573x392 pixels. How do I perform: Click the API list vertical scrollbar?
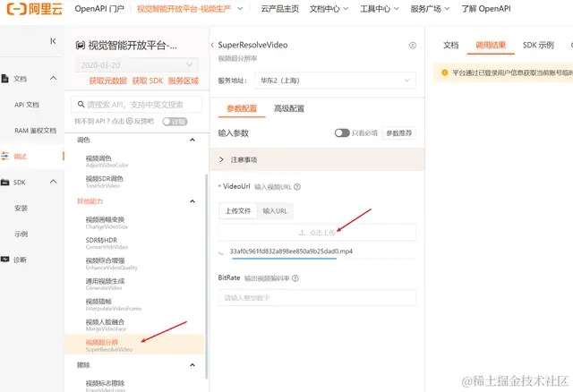tap(207, 277)
